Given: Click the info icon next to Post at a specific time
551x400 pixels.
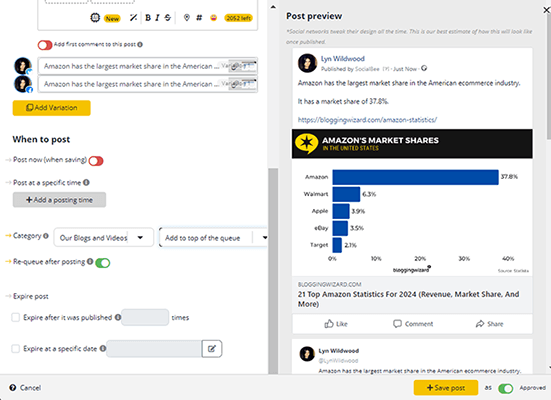Looking at the screenshot, I should [86, 182].
